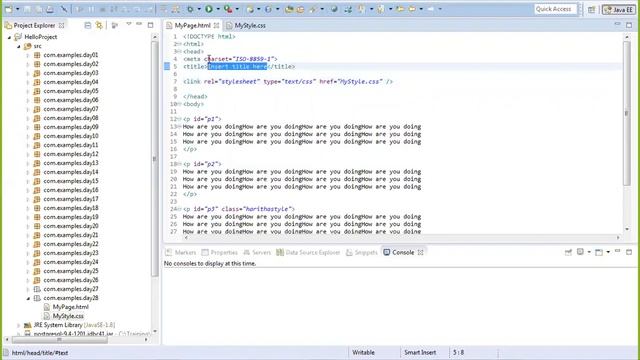Click the Open Console icon
This screenshot has height=360, width=640.
599,252
